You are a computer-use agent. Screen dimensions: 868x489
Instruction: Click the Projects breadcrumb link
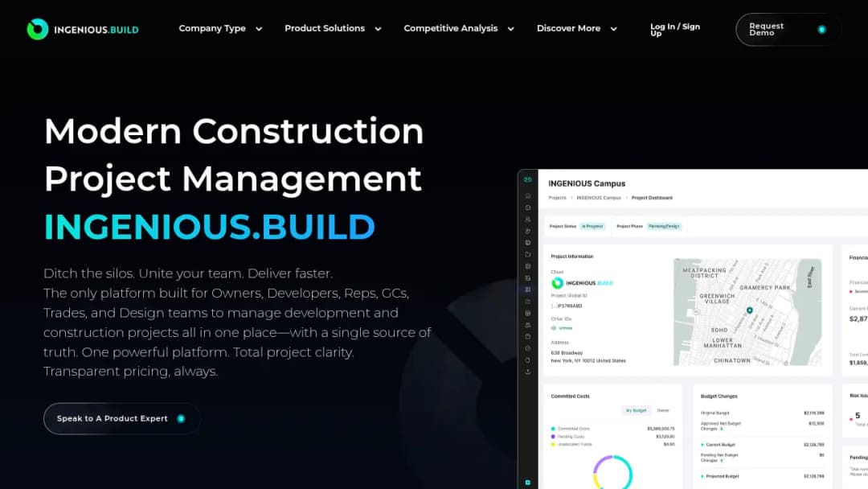[x=558, y=198]
